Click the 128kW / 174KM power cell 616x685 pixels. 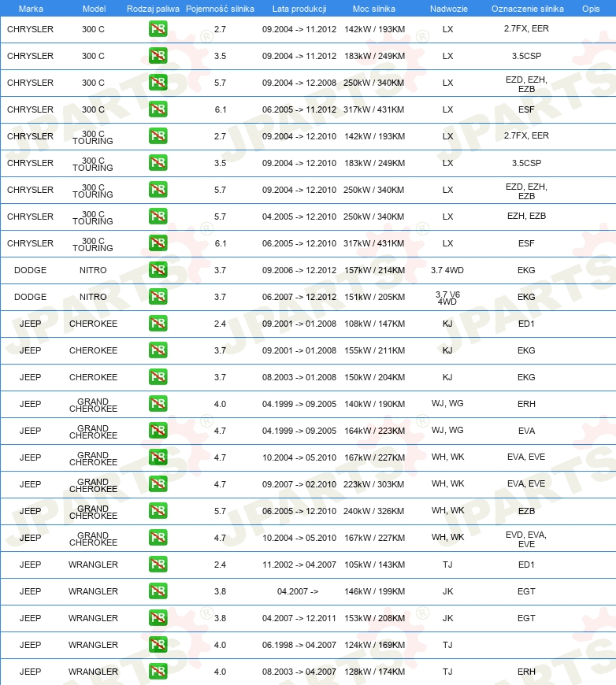point(375,672)
